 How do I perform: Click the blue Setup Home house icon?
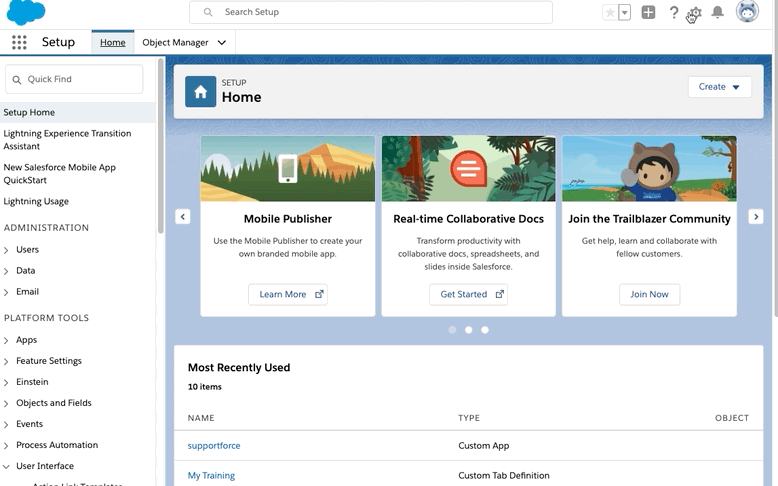(200, 92)
